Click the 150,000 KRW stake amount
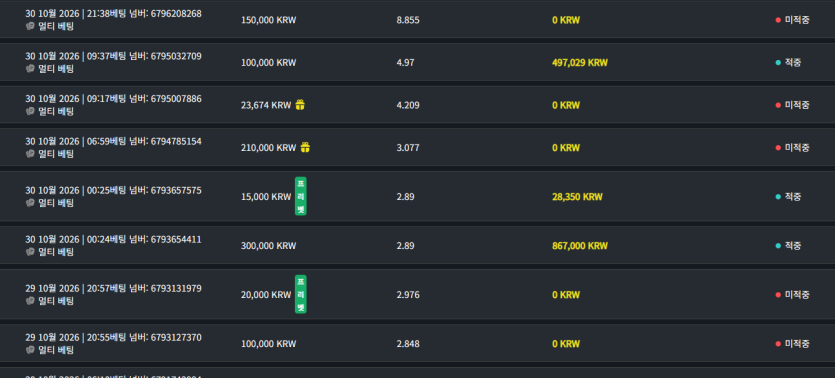 [268, 20]
